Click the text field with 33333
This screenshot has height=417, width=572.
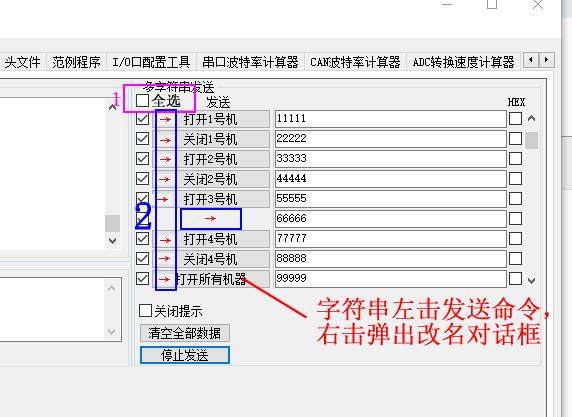click(391, 159)
